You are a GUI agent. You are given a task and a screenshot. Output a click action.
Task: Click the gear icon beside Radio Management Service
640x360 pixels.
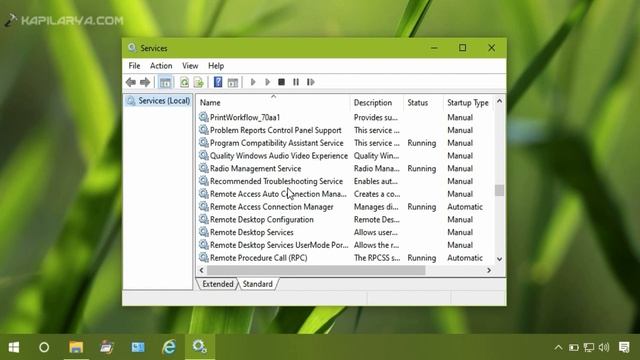tap(203, 168)
